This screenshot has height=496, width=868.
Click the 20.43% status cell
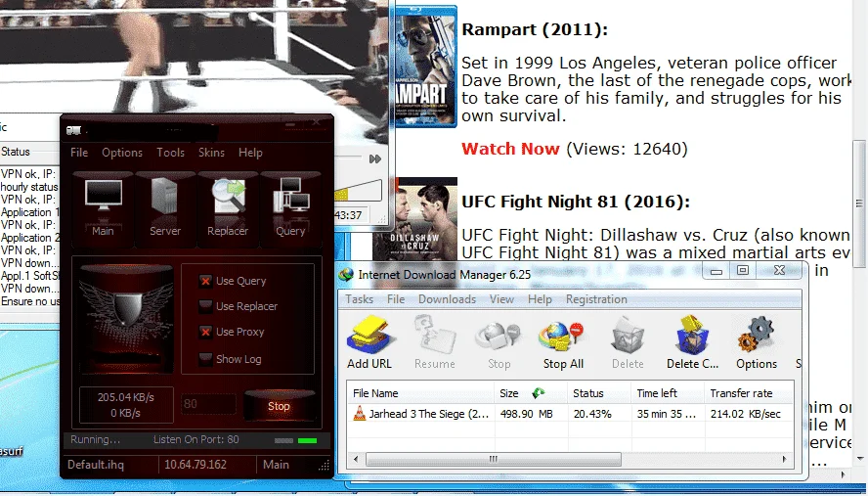(592, 414)
